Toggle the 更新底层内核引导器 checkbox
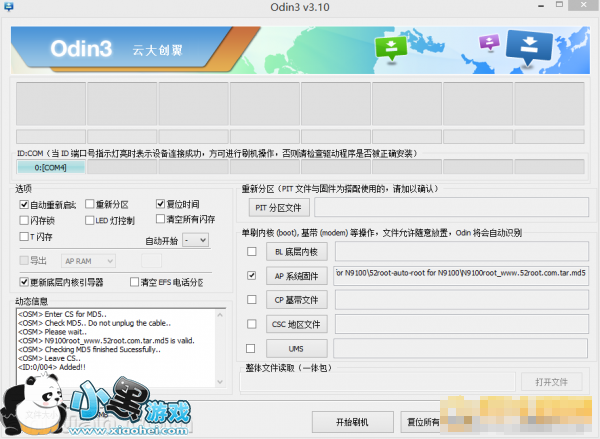 click(24, 282)
